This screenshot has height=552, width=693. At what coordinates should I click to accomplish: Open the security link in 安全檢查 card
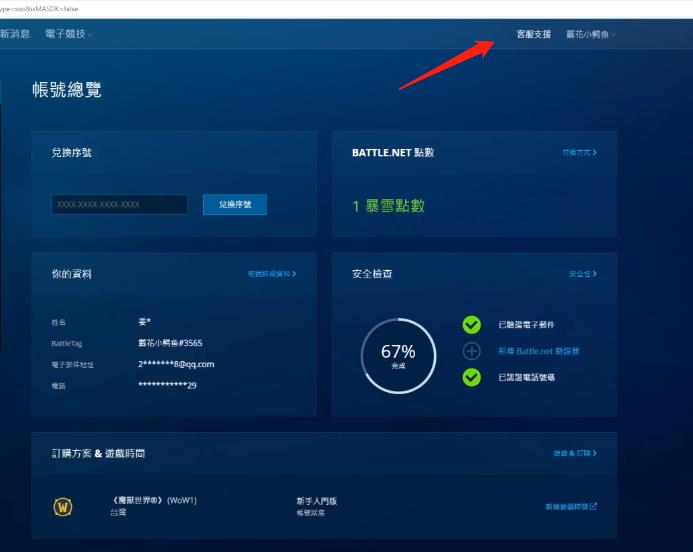pos(583,274)
